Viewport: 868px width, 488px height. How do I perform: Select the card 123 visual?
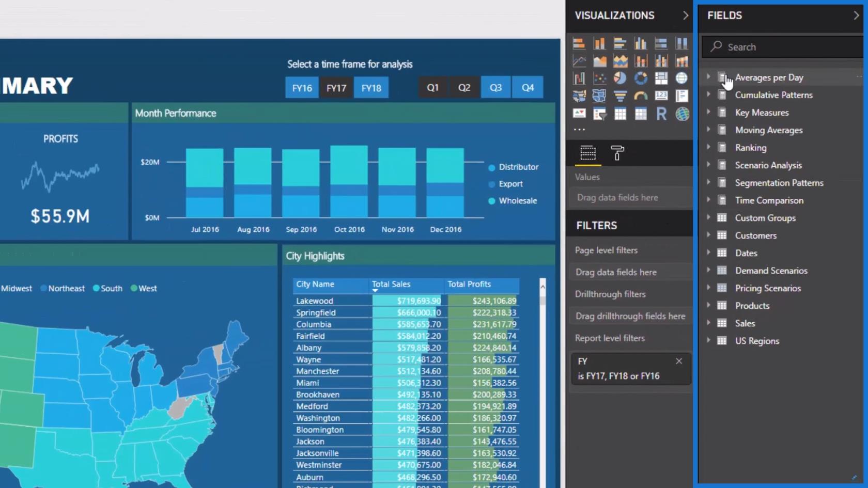pos(661,96)
